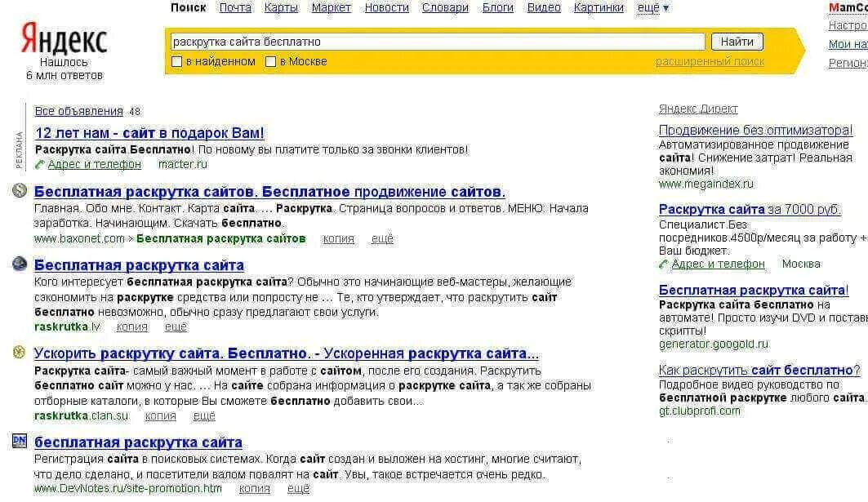The height and width of the screenshot is (502, 868).
Task: Enable the 'в найденном' checkbox
Action: pos(177,61)
